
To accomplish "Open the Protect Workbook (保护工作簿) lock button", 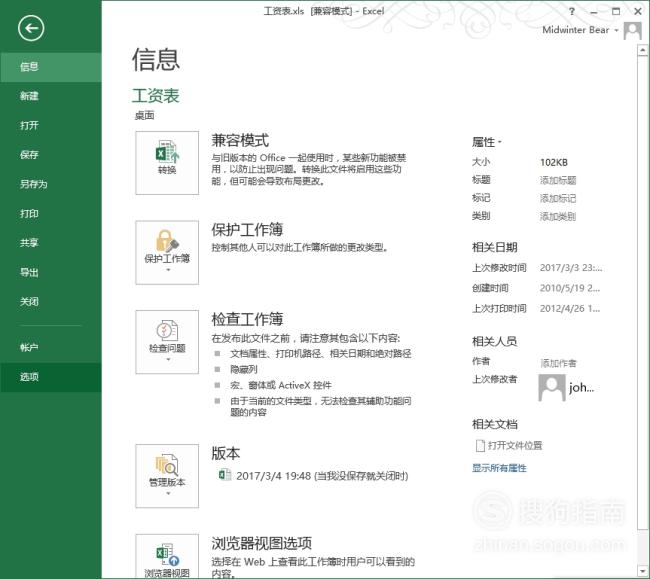I will 167,252.
